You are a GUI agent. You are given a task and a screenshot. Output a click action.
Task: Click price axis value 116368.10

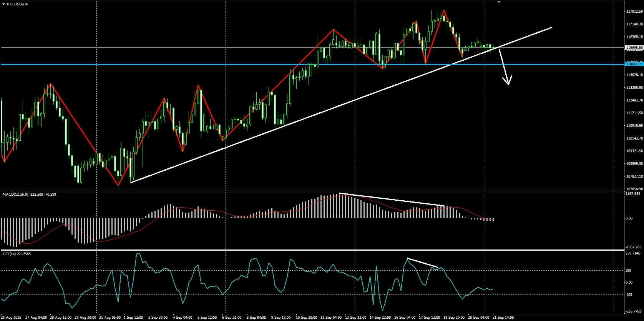(634, 37)
